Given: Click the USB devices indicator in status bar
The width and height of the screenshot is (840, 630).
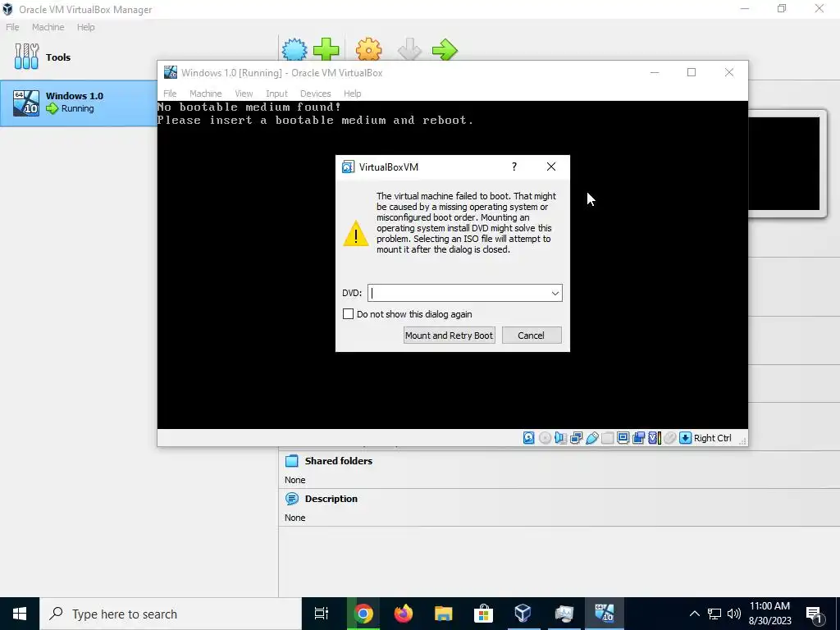Looking at the screenshot, I should [592, 438].
